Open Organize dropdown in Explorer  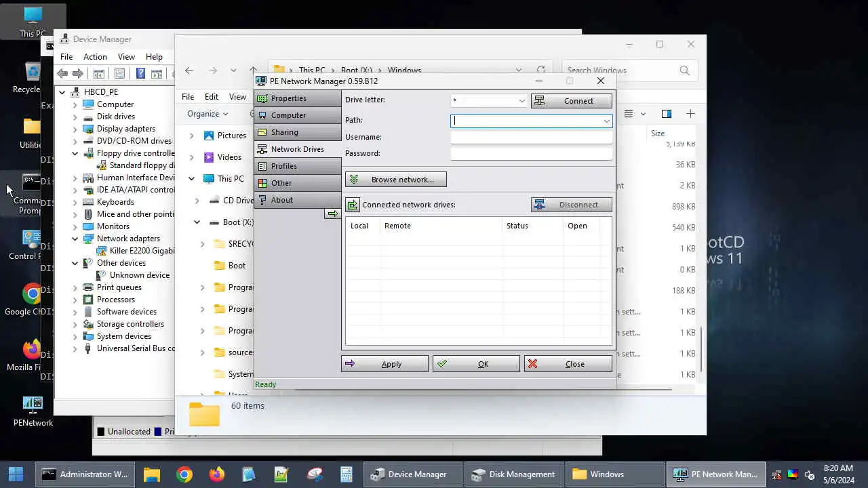point(207,114)
